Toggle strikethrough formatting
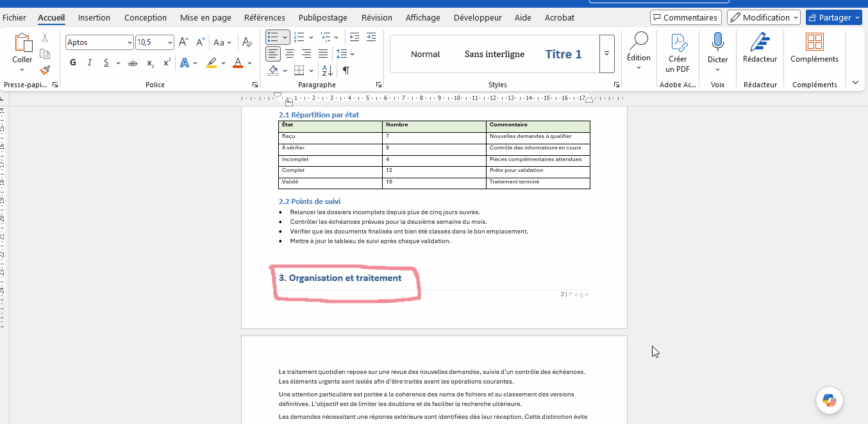Screen dimensions: 868x424 [x=133, y=63]
